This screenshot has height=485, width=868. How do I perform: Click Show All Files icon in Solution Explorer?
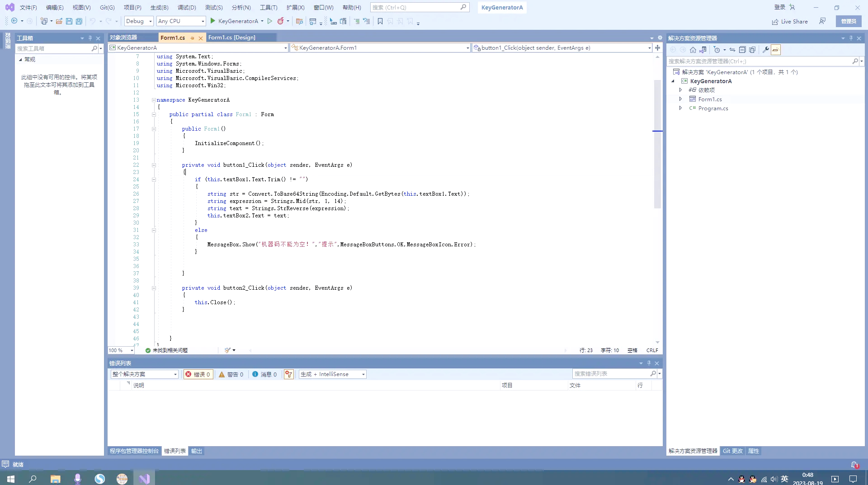752,50
